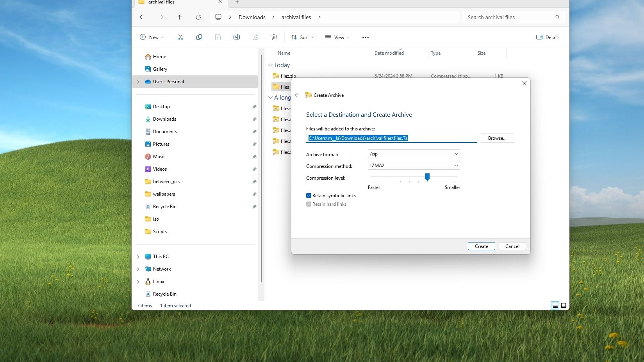Collapse the Today group
Screen dimensions: 644x362
270,65
